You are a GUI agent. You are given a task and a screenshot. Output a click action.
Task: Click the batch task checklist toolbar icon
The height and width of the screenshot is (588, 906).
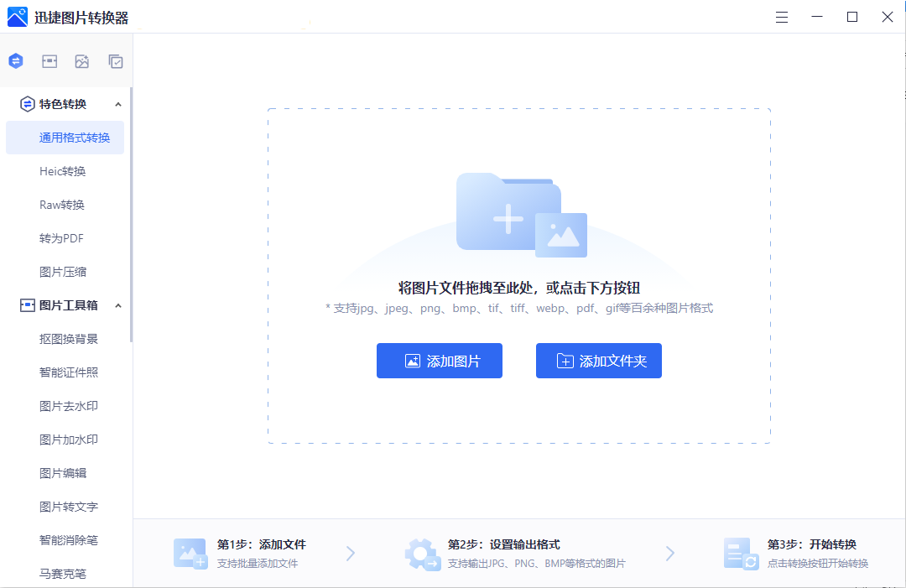tap(115, 60)
